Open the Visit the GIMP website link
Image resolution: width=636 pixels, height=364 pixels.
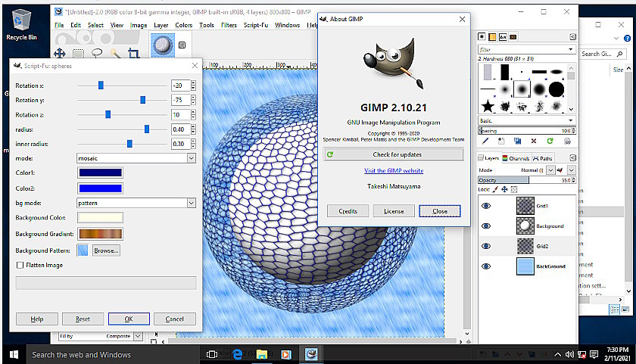click(x=394, y=171)
